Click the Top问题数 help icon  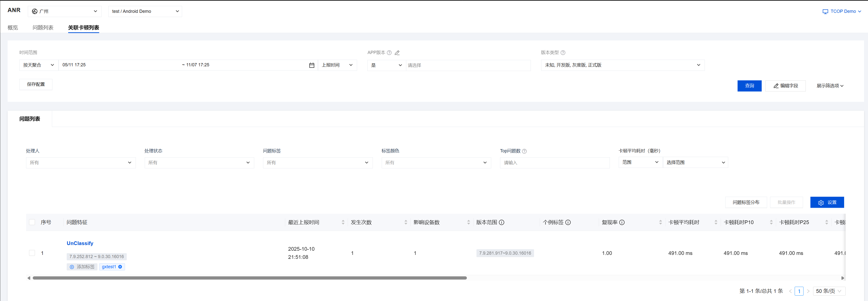[x=524, y=151]
